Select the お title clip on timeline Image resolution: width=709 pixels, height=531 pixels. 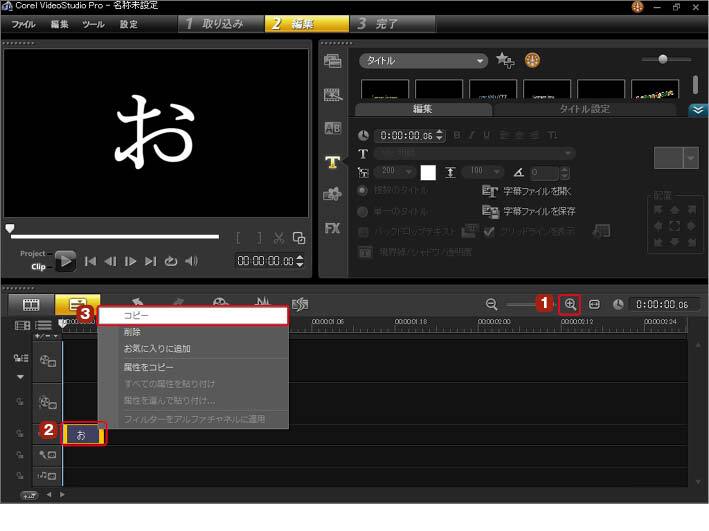(84, 435)
